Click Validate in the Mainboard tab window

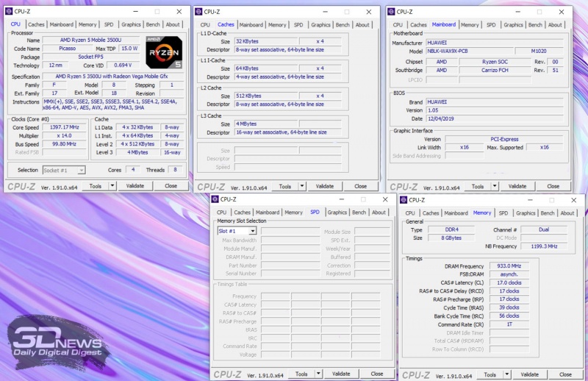click(x=517, y=186)
